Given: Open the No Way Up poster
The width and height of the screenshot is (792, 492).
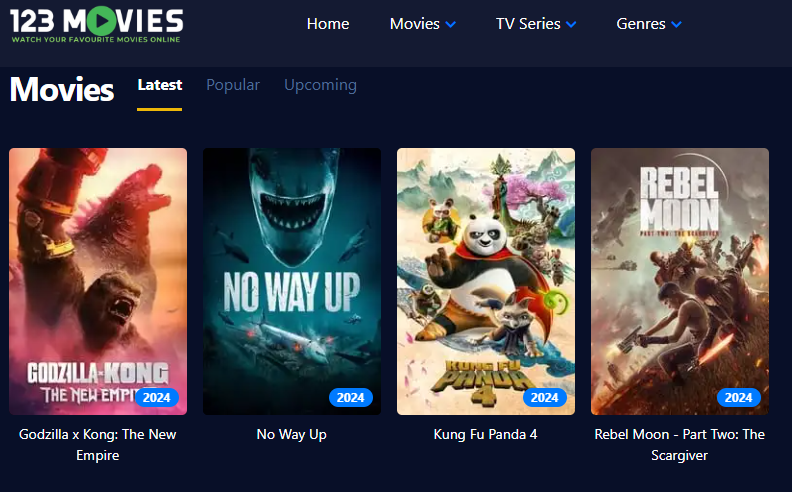Looking at the screenshot, I should (292, 281).
